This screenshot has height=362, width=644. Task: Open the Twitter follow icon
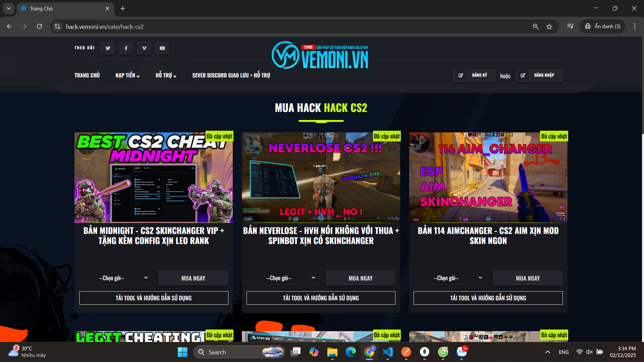tap(108, 48)
